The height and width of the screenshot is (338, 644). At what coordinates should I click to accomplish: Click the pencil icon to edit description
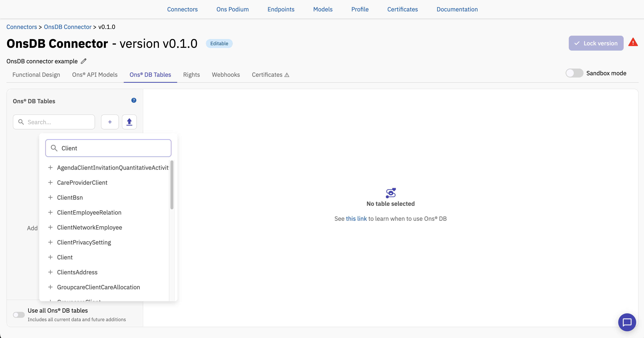pos(83,61)
